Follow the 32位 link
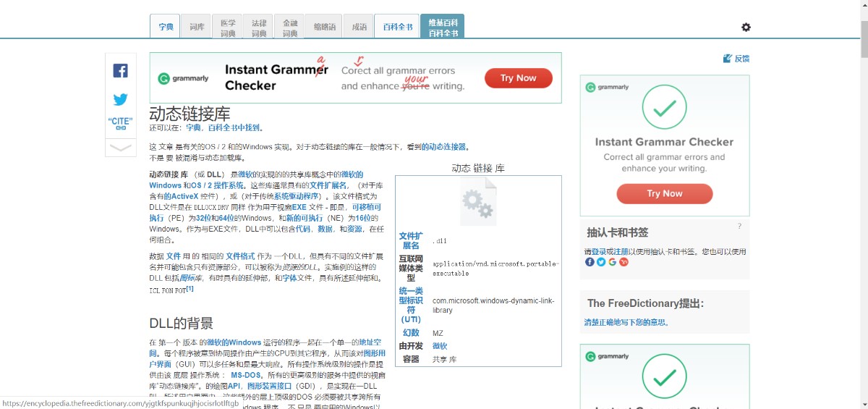 203,218
